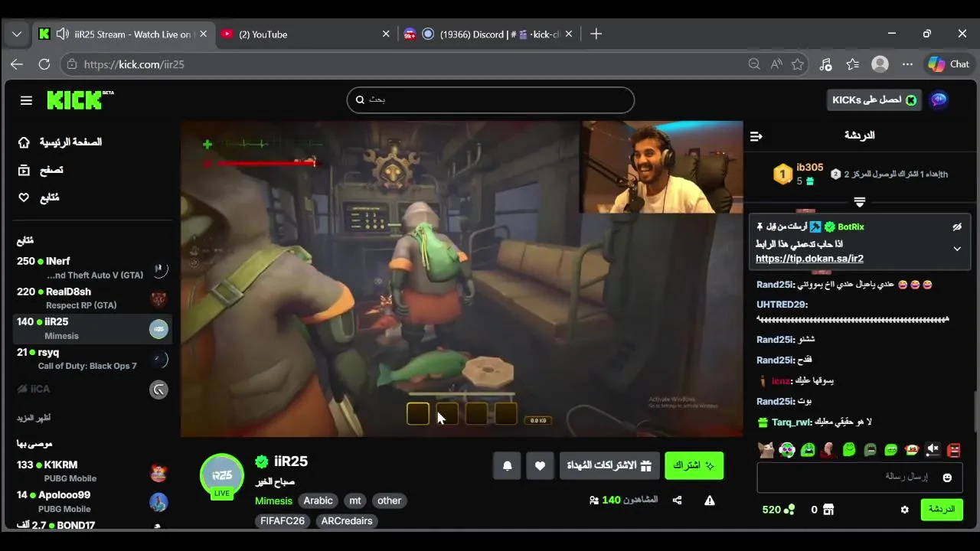Open chat settings gear
This screenshot has width=980, height=551.
[x=904, y=510]
